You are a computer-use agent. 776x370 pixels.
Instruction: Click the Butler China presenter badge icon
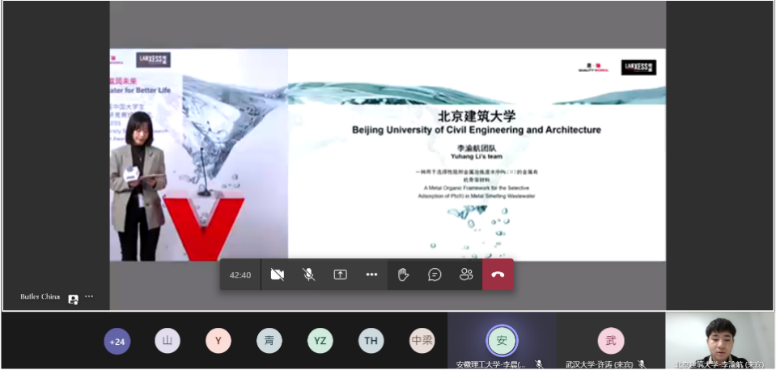click(73, 299)
